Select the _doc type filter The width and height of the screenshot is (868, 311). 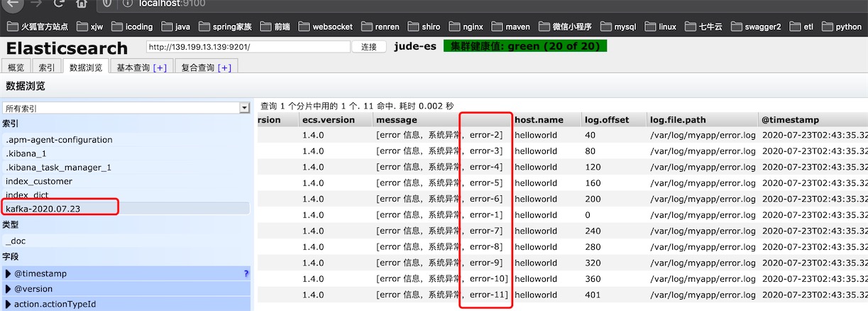pyautogui.click(x=16, y=241)
